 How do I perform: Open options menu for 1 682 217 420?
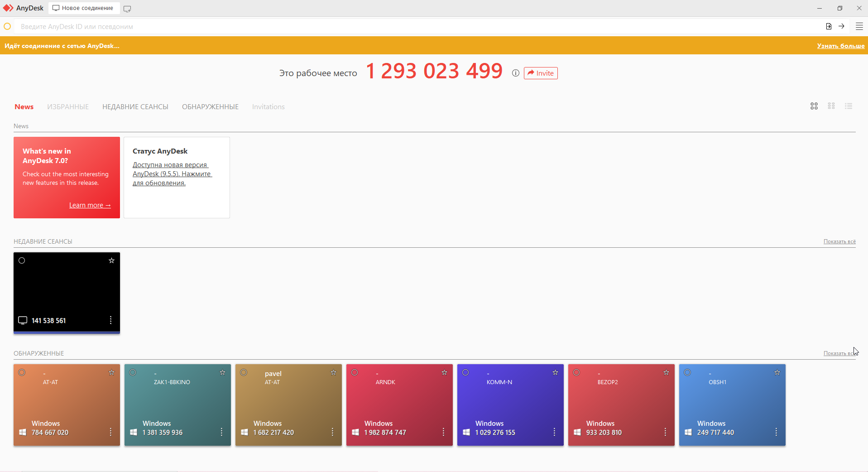(x=332, y=432)
